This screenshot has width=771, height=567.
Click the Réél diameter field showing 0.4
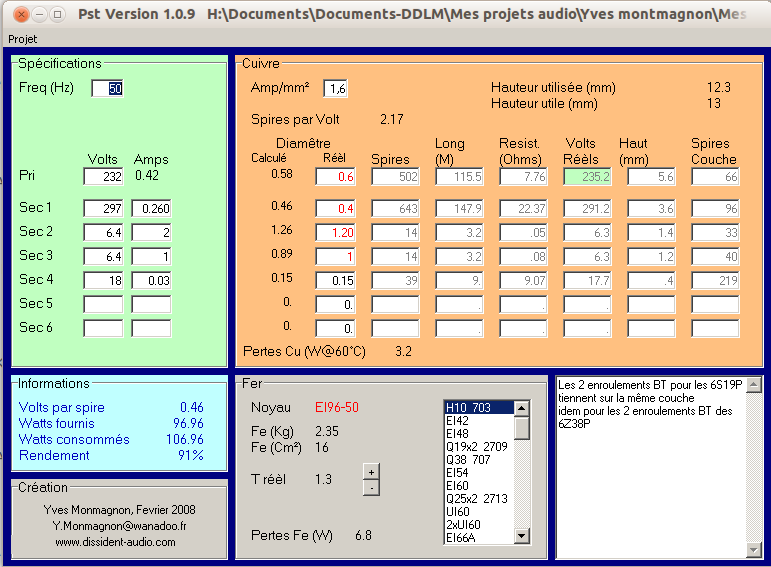335,209
